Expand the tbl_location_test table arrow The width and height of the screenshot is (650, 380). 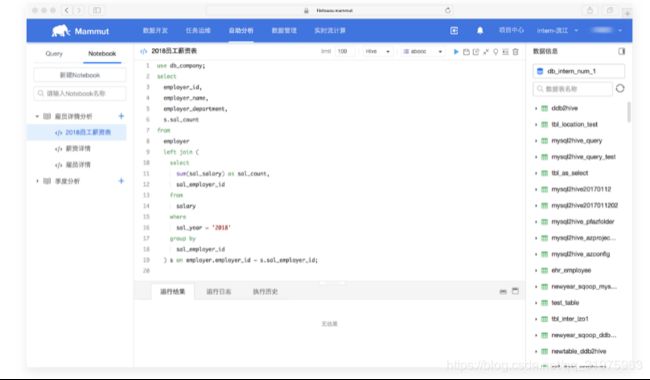click(x=536, y=124)
